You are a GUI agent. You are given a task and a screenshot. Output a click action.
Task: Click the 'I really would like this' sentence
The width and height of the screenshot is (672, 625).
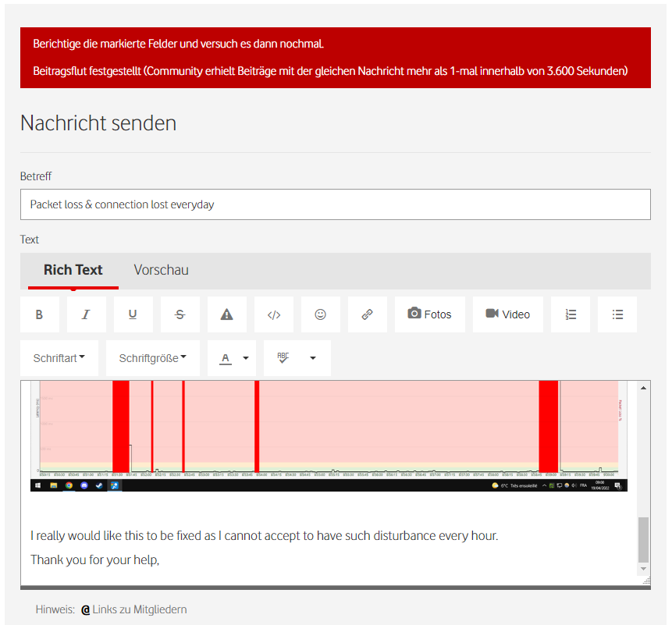(x=265, y=536)
